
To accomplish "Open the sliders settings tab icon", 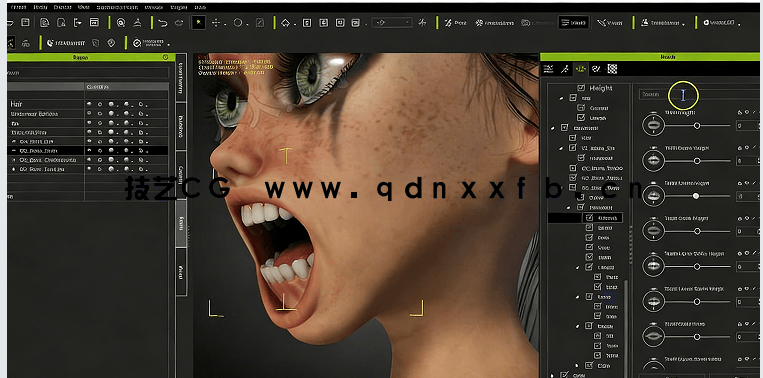I will click(x=548, y=69).
